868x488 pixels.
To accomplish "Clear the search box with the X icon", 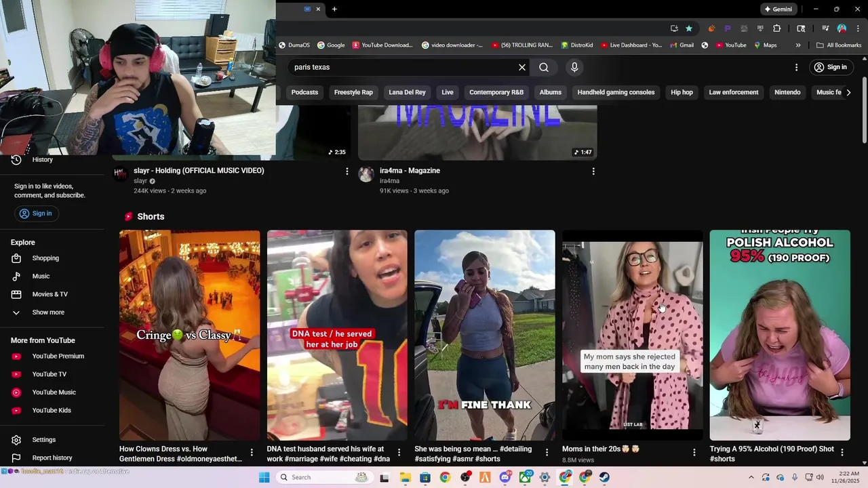I will point(522,67).
